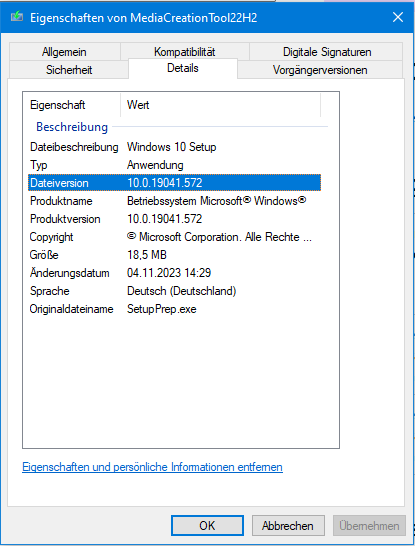The height and width of the screenshot is (546, 415).
Task: Click the Eigenschaft column header
Action: (72, 105)
